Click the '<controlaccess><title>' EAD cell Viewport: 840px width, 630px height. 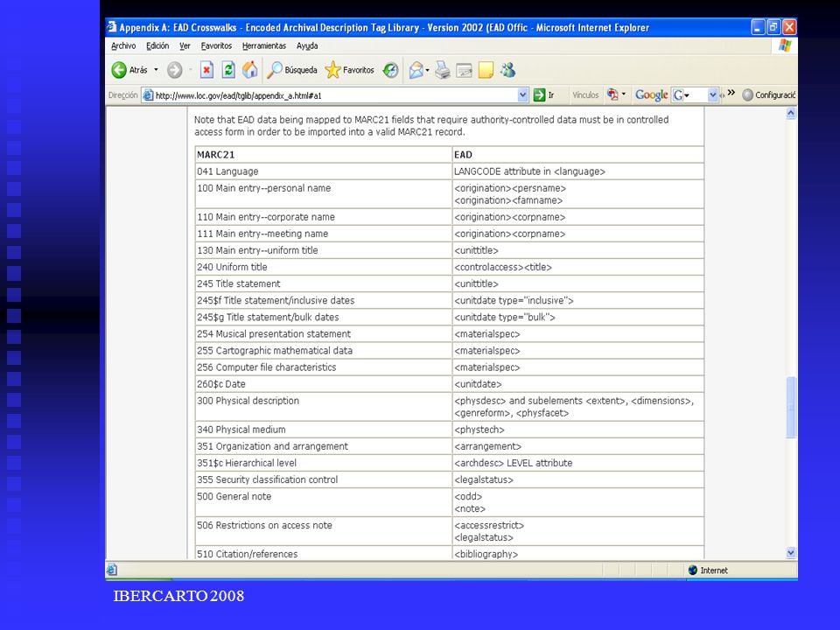tap(578, 267)
